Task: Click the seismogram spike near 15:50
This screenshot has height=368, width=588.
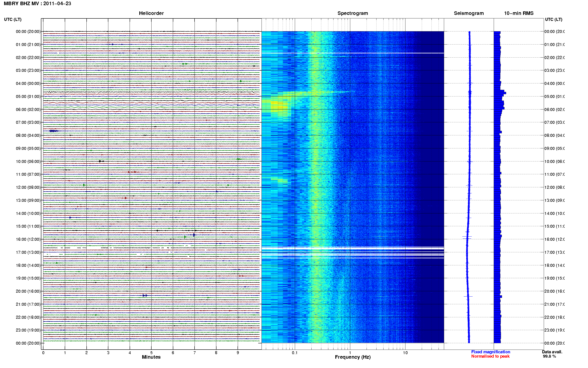Action: [467, 237]
